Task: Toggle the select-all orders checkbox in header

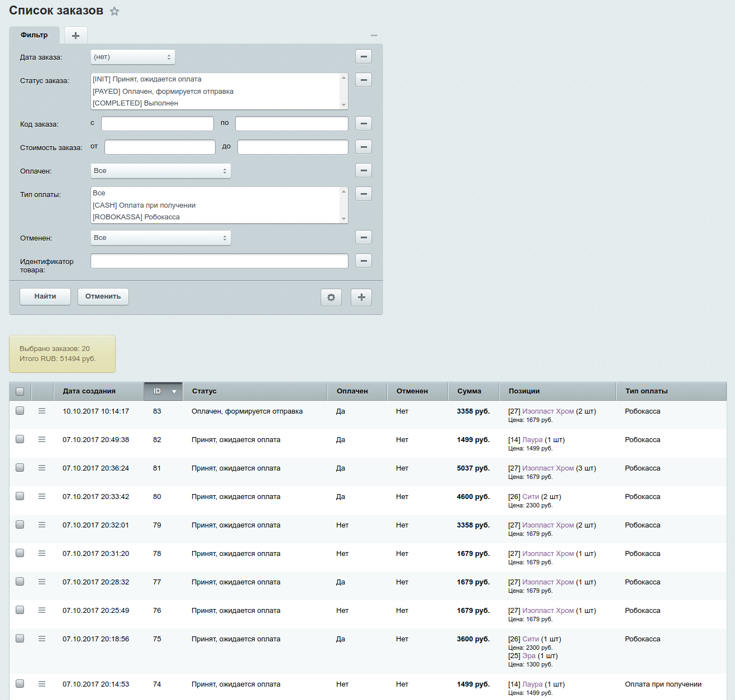Action: 20,391
